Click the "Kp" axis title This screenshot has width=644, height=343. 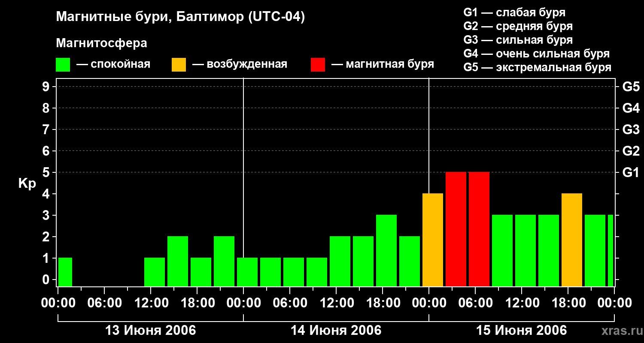pyautogui.click(x=27, y=183)
